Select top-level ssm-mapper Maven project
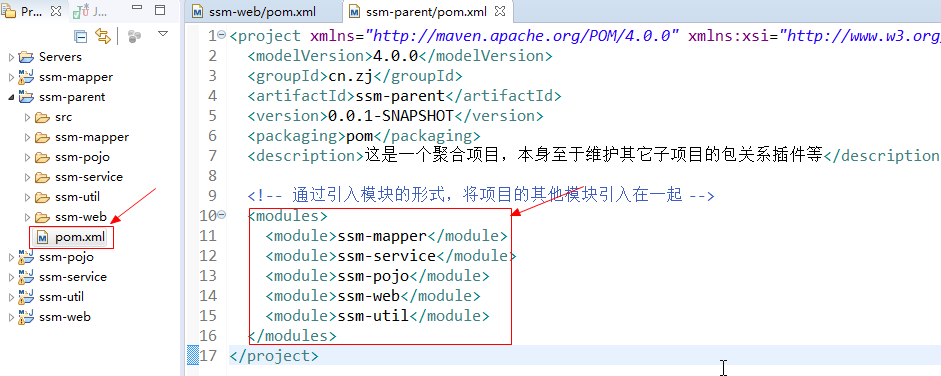Screen dimensions: 941x376 [76, 77]
